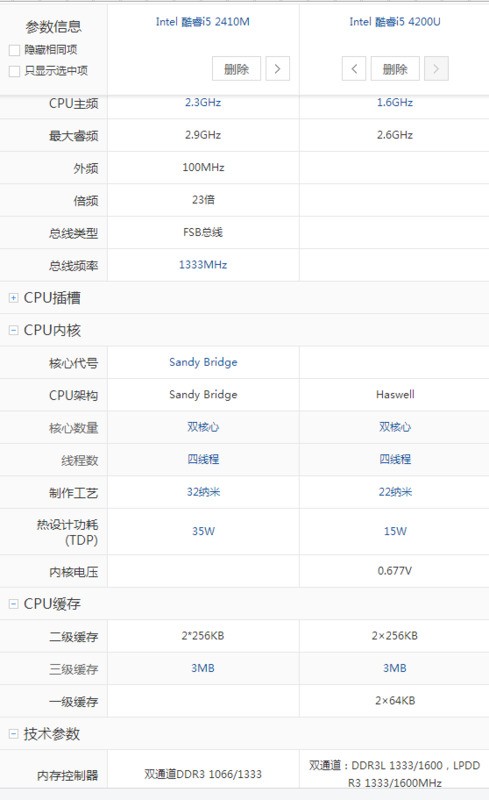This screenshot has height=800, width=489.
Task: Click the 3MB 三级缓存 link for the i5 2410M
Action: (x=203, y=668)
